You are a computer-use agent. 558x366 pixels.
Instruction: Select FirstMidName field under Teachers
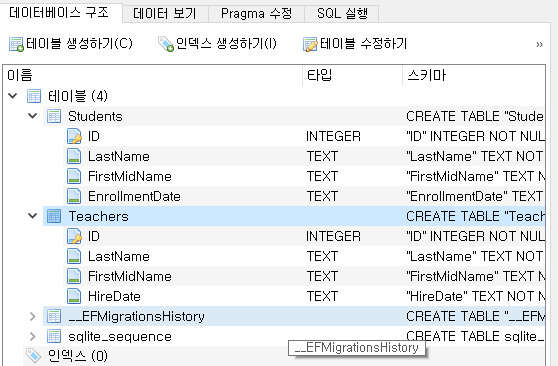[130, 277]
